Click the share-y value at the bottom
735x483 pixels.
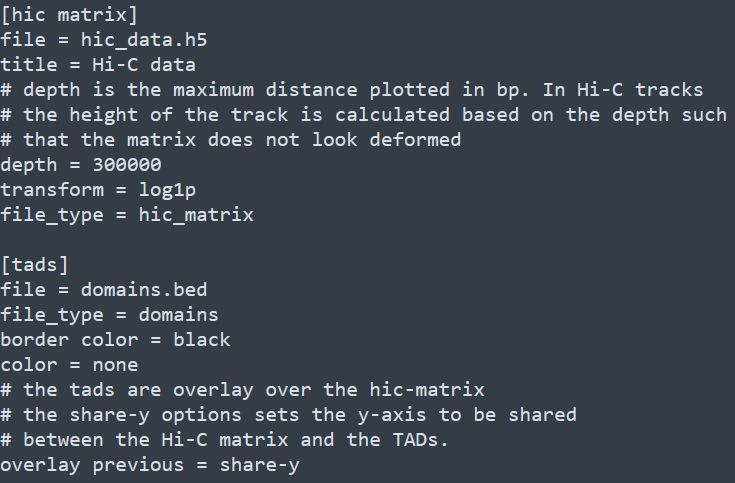[x=260, y=465]
